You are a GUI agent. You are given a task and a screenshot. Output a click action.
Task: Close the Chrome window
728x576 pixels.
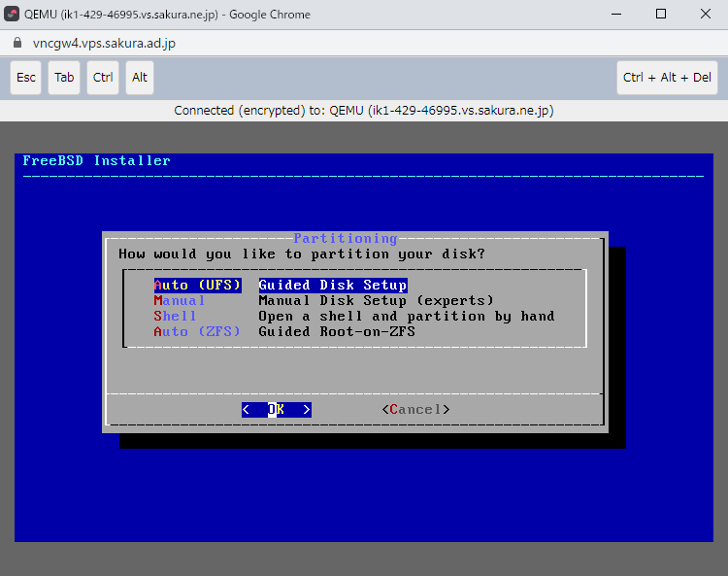[706, 15]
